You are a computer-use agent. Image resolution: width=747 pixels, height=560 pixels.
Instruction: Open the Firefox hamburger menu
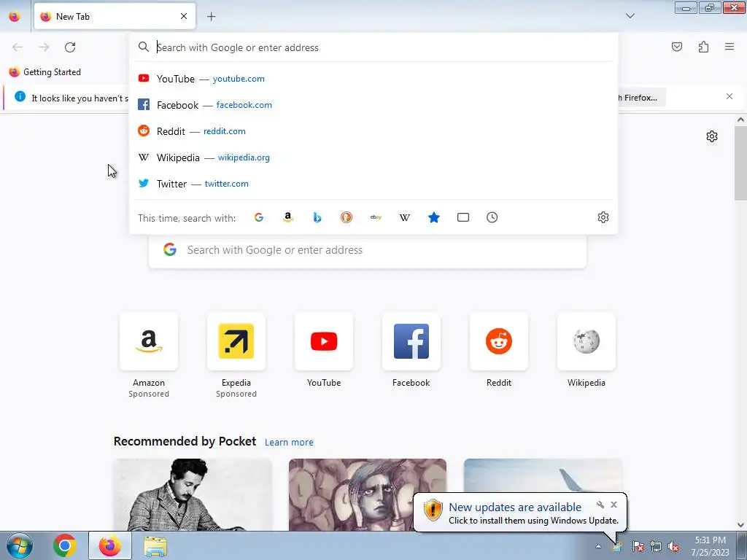coord(729,47)
